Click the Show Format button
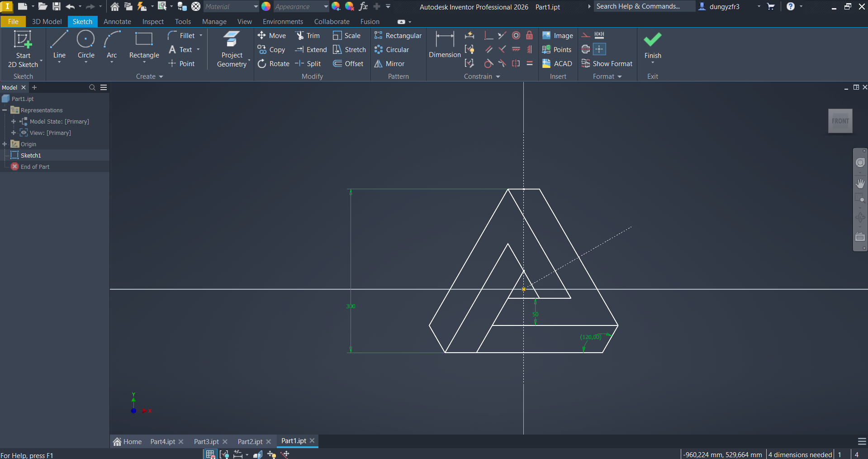This screenshot has height=459, width=868. click(607, 64)
